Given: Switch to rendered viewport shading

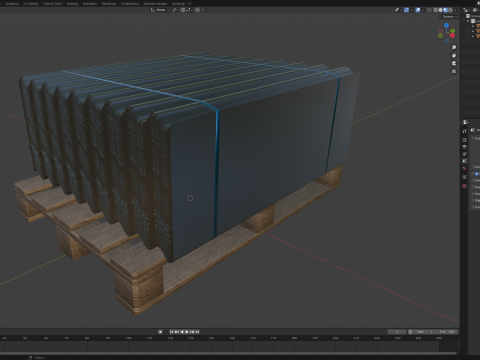Looking at the screenshot, I should tap(451, 10).
